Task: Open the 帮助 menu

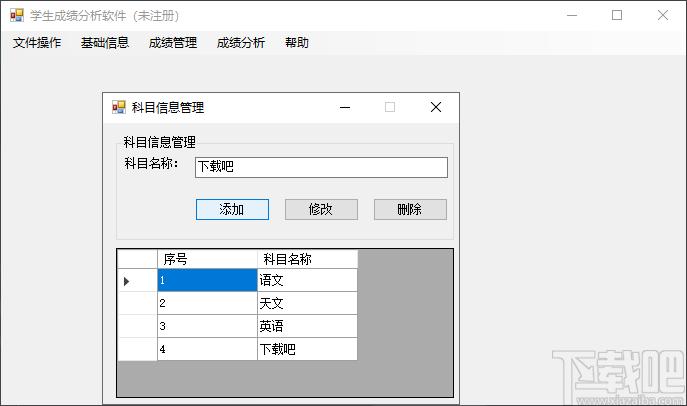Action: (297, 42)
